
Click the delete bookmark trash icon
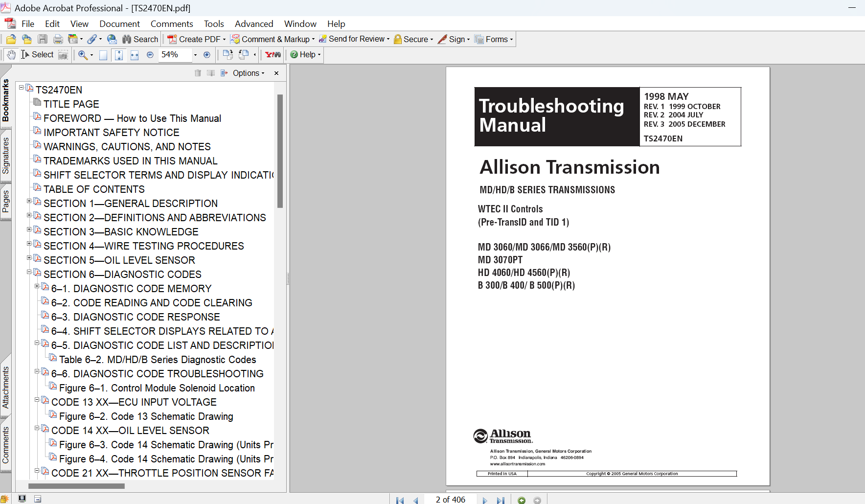coord(198,73)
